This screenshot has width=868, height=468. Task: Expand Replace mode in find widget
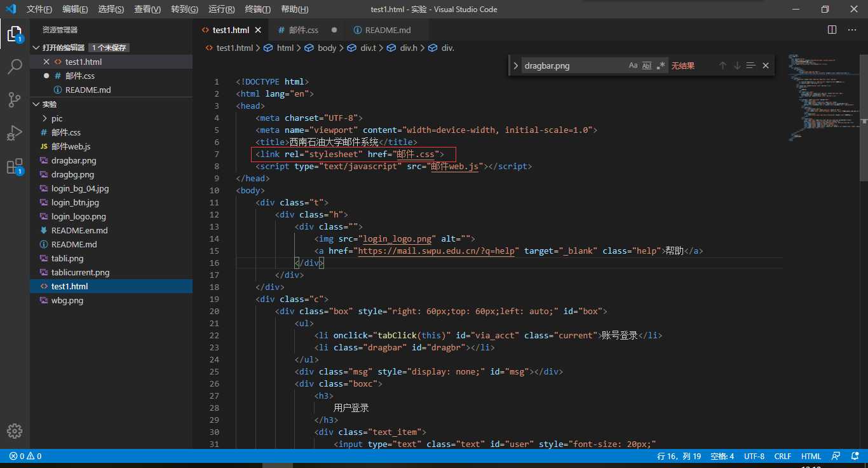pos(515,65)
